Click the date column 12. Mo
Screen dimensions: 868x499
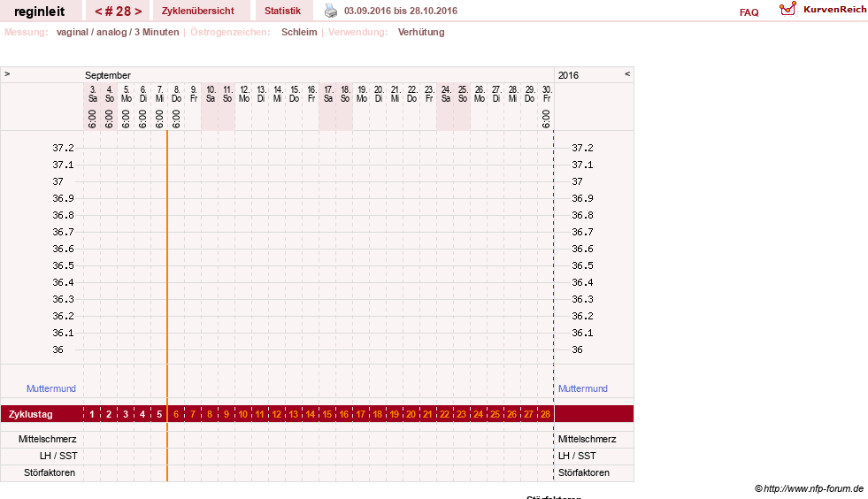pyautogui.click(x=243, y=94)
